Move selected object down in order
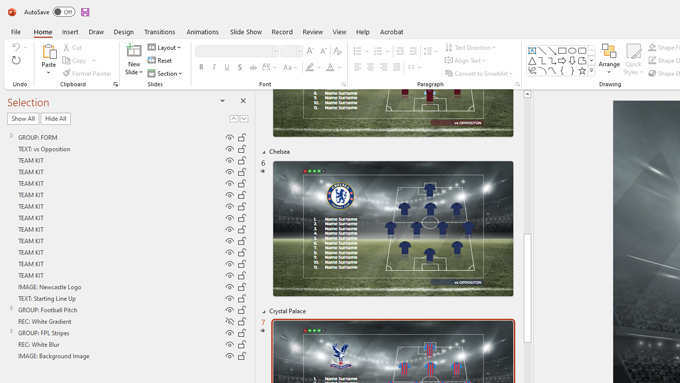The width and height of the screenshot is (680, 383). point(244,118)
